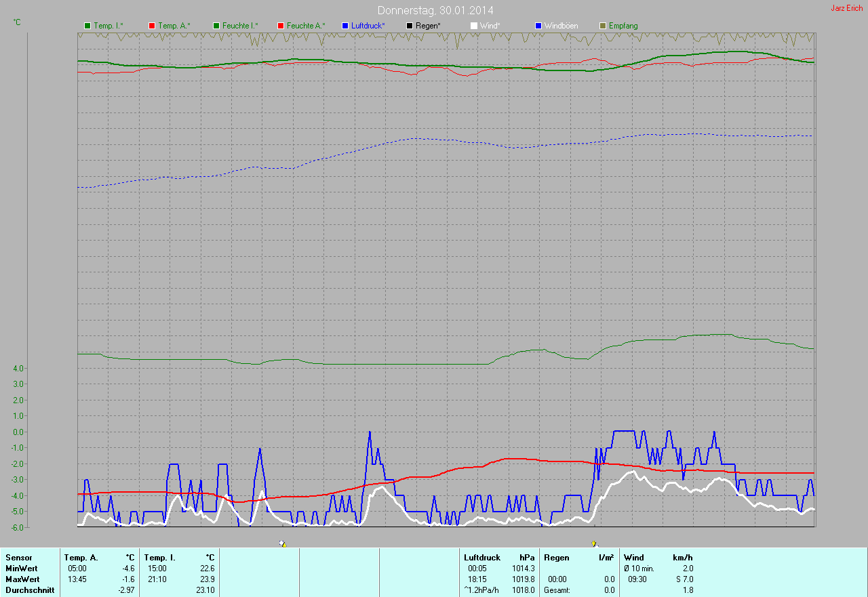
Task: Click the -2.97 average temperature value
Action: point(127,590)
